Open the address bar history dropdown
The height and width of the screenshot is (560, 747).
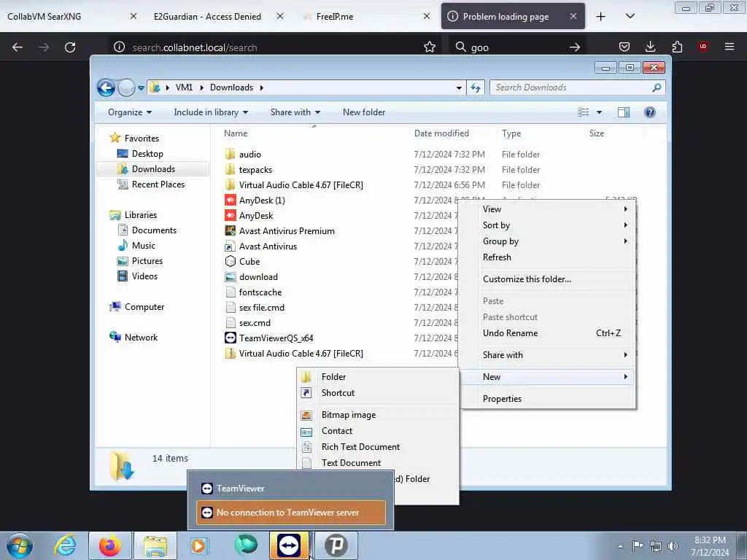coord(459,88)
